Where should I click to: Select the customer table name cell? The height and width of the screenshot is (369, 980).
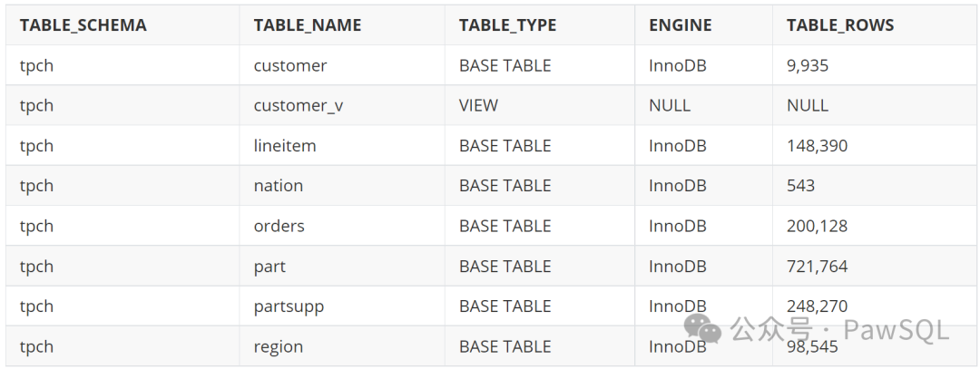290,65
